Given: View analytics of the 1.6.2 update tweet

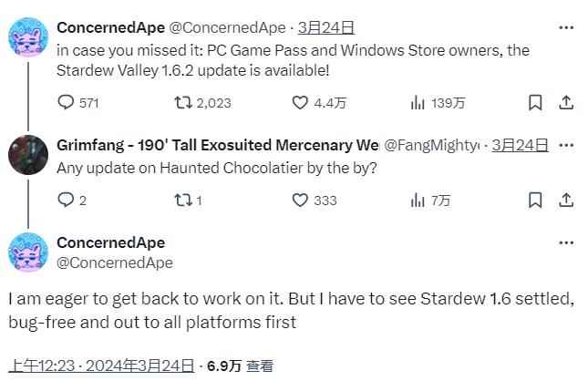Looking at the screenshot, I should pos(418,103).
